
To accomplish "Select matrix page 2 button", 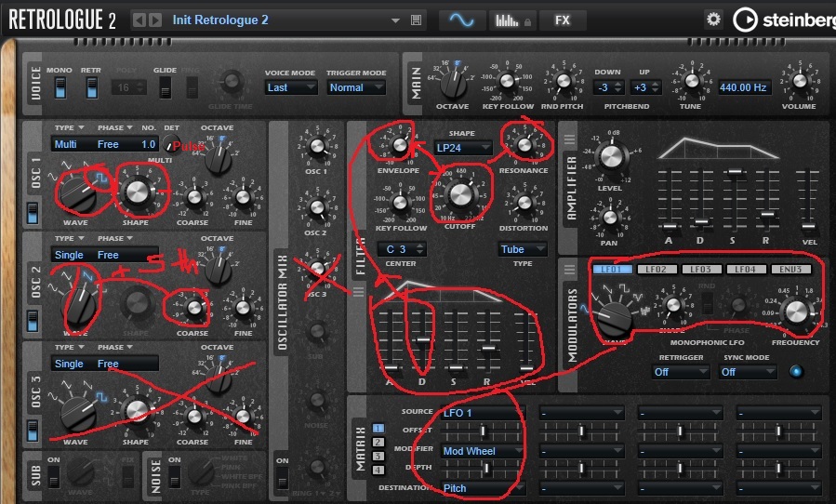I will coord(378,443).
